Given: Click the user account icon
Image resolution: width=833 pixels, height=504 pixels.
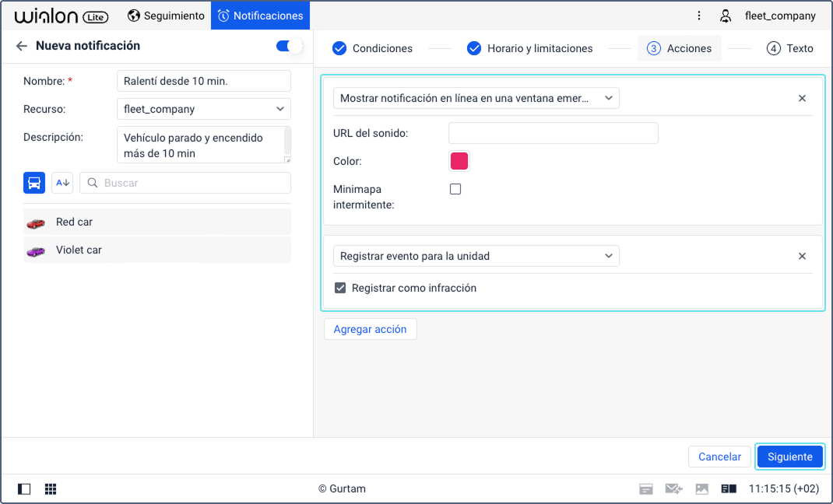Looking at the screenshot, I should pyautogui.click(x=725, y=16).
